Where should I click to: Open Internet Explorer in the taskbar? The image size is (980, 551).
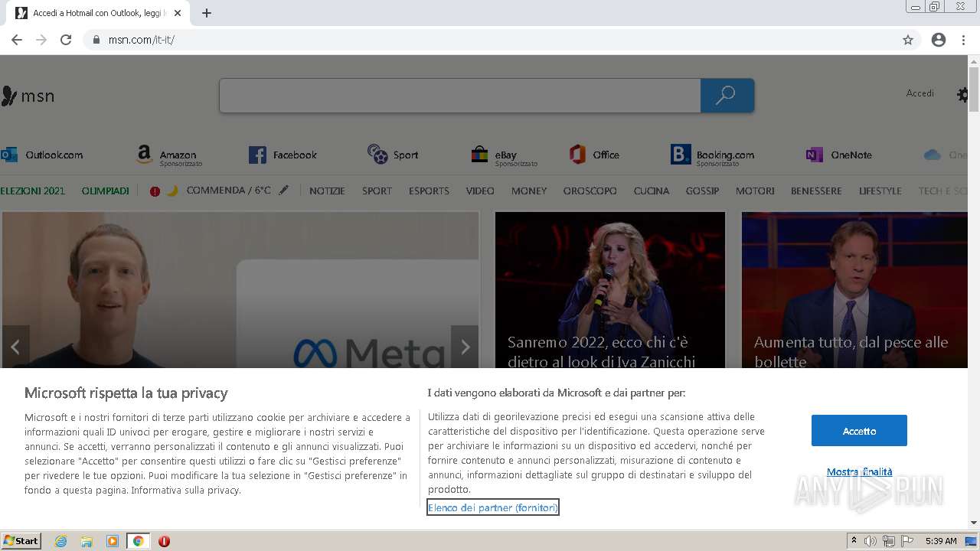point(60,541)
